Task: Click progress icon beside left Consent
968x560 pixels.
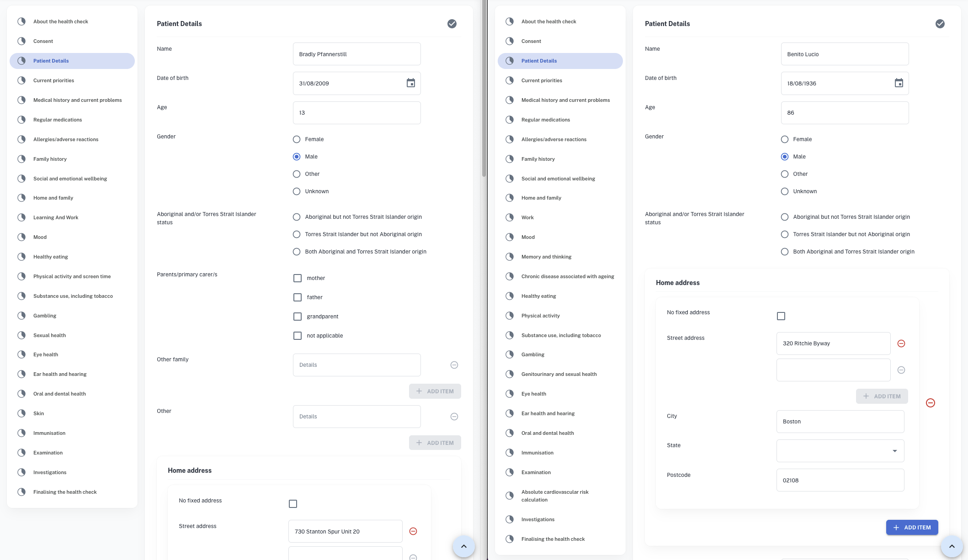Action: coord(21,41)
